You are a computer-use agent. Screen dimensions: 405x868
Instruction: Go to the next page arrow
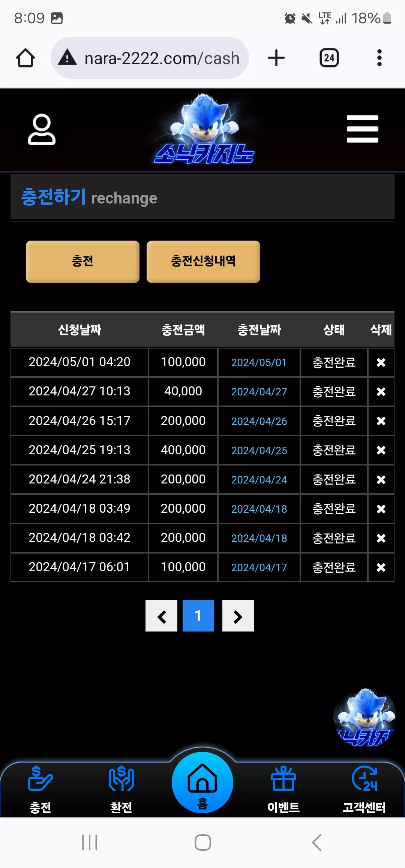(238, 616)
